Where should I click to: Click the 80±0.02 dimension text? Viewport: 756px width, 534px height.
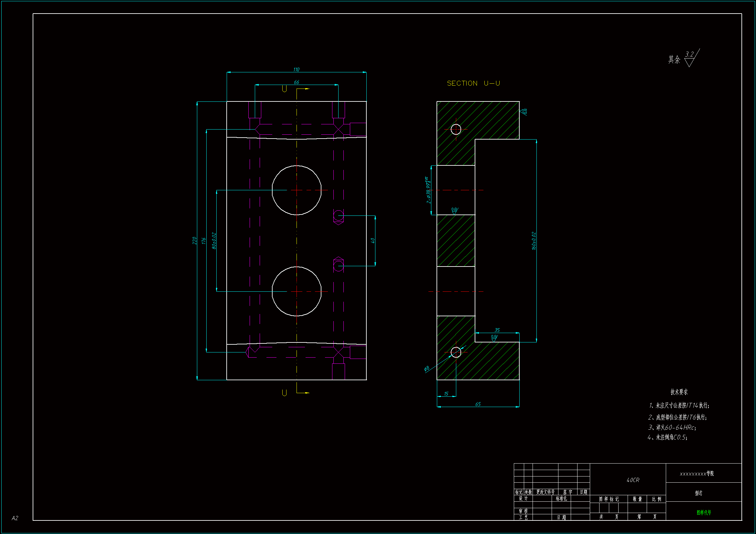[214, 241]
